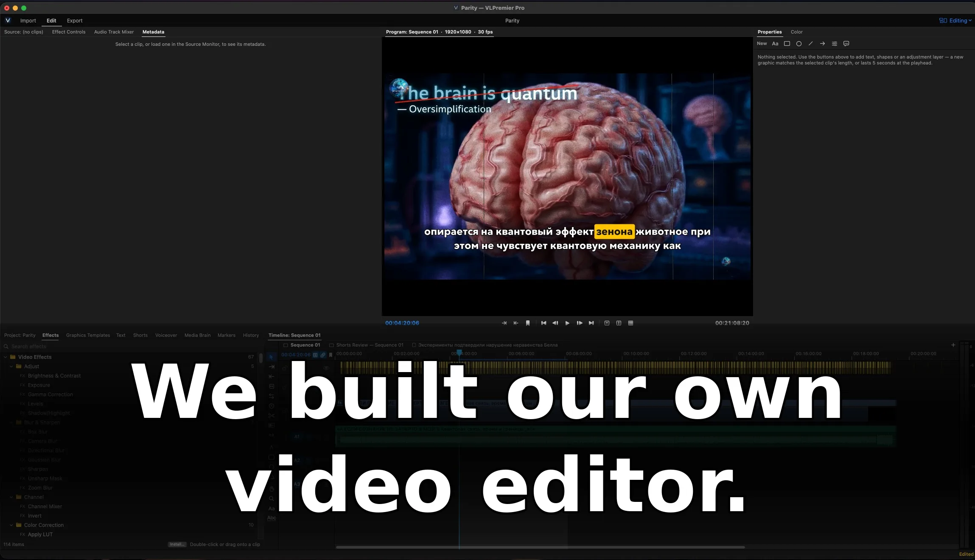The width and height of the screenshot is (975, 560).
Task: Add marker in Program monitor transport bar
Action: [528, 323]
